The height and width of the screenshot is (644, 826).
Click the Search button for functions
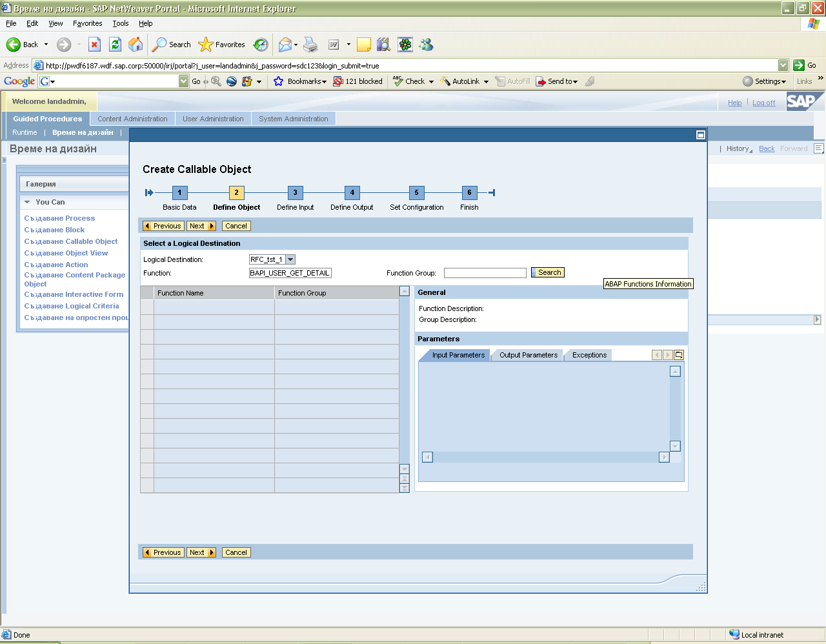[x=548, y=272]
